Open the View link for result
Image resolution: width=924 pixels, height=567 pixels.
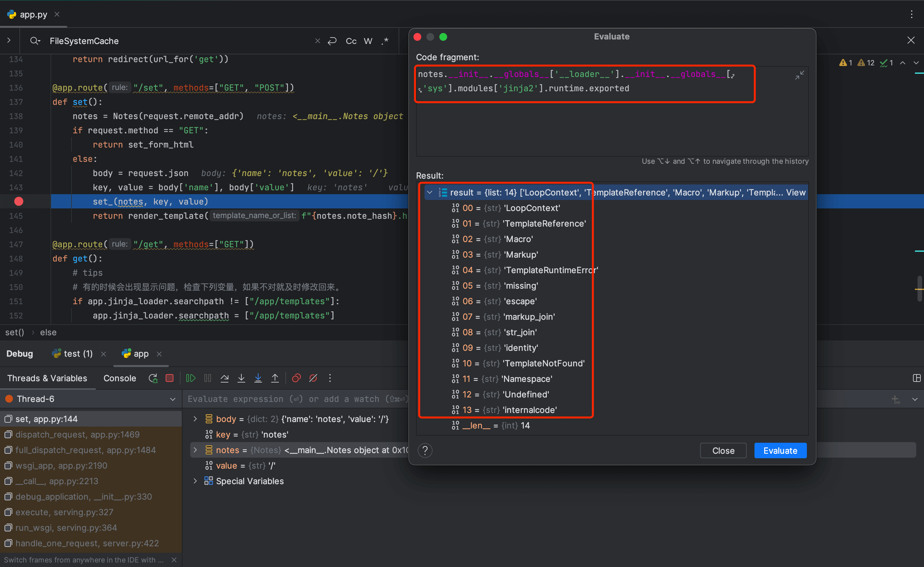[x=796, y=192]
